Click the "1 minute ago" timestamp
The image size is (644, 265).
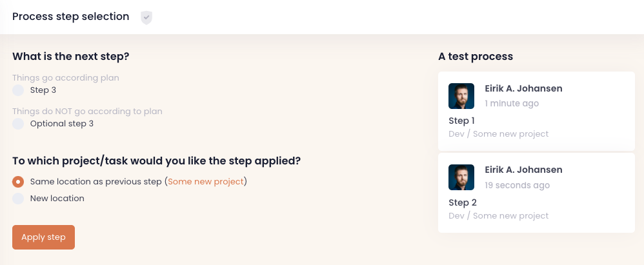512,103
